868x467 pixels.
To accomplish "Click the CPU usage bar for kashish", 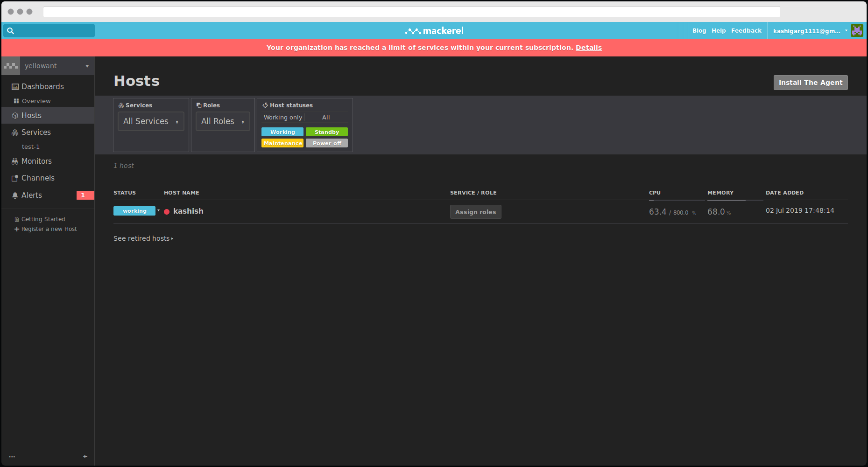I will (677, 201).
